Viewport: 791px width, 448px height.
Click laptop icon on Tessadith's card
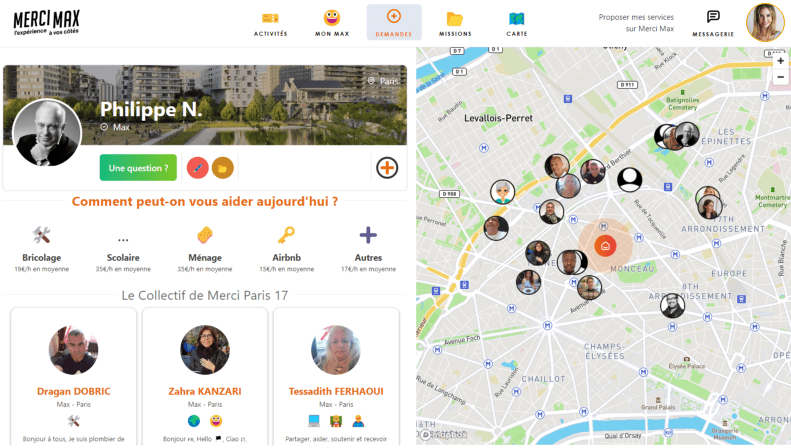[x=314, y=421]
